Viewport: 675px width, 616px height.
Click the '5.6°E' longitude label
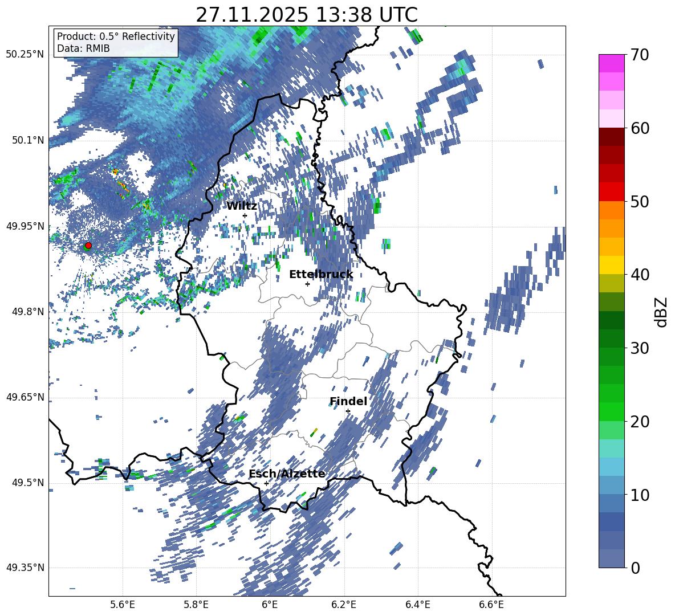click(123, 605)
